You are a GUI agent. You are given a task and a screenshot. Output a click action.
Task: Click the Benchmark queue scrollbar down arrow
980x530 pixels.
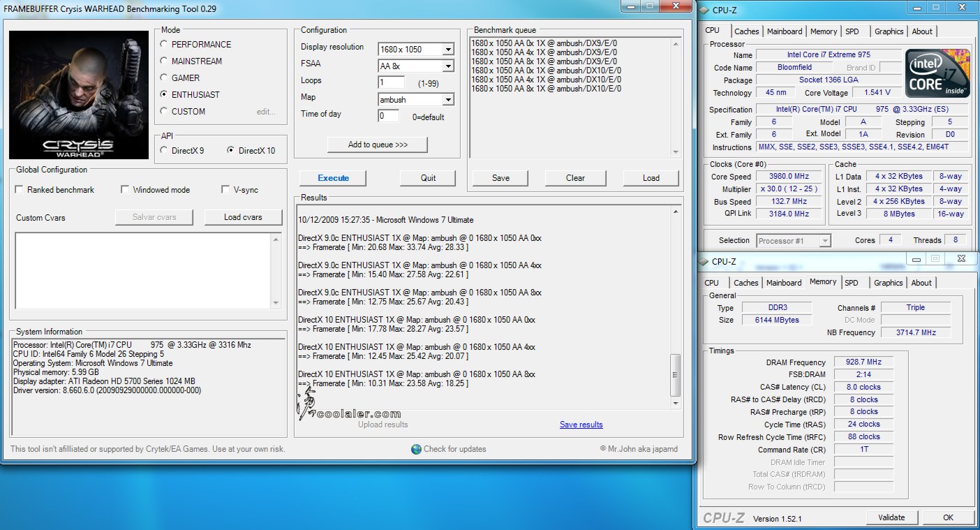pyautogui.click(x=675, y=152)
